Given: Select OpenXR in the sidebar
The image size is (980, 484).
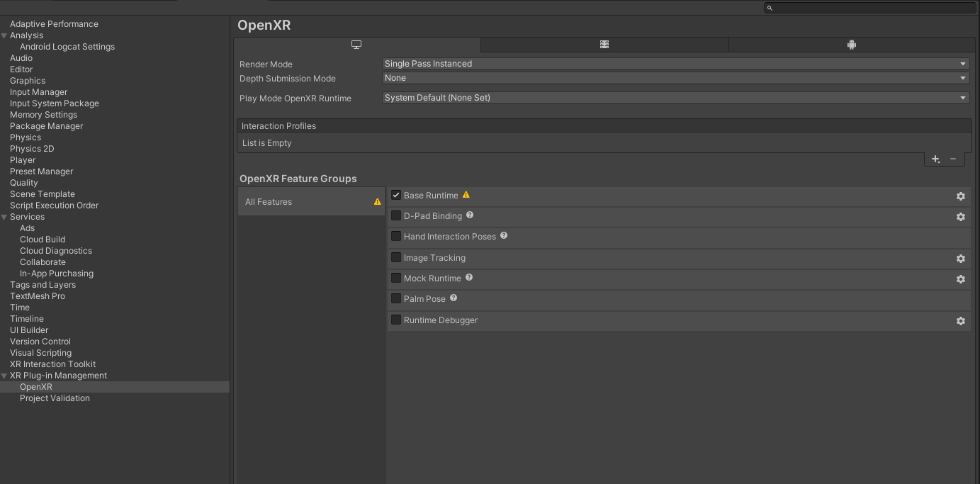Looking at the screenshot, I should pos(36,387).
